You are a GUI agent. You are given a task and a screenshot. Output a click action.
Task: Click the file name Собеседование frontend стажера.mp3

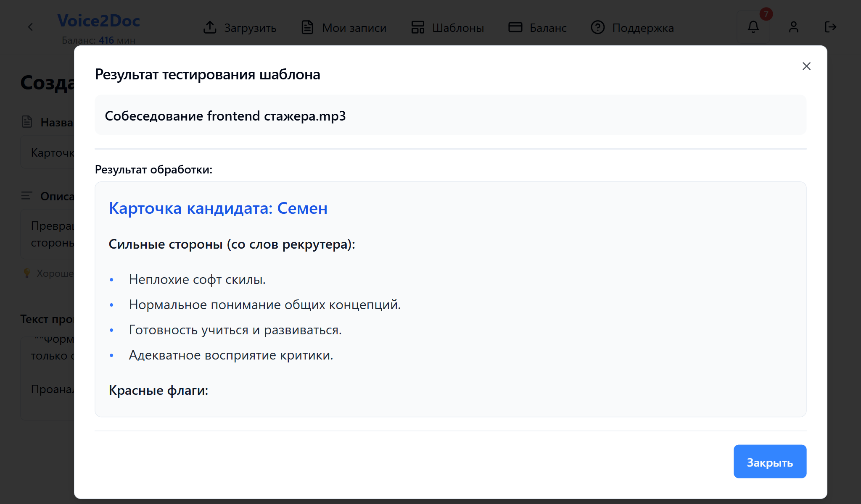(225, 116)
